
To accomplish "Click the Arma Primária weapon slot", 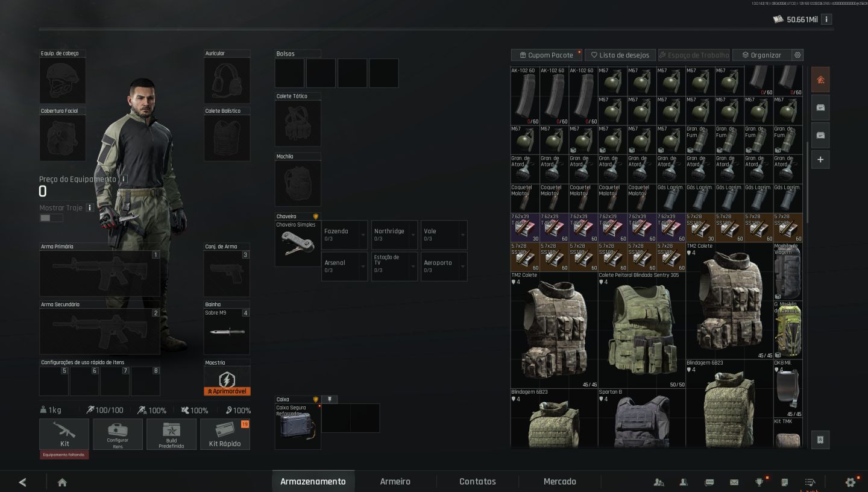I will pos(99,274).
